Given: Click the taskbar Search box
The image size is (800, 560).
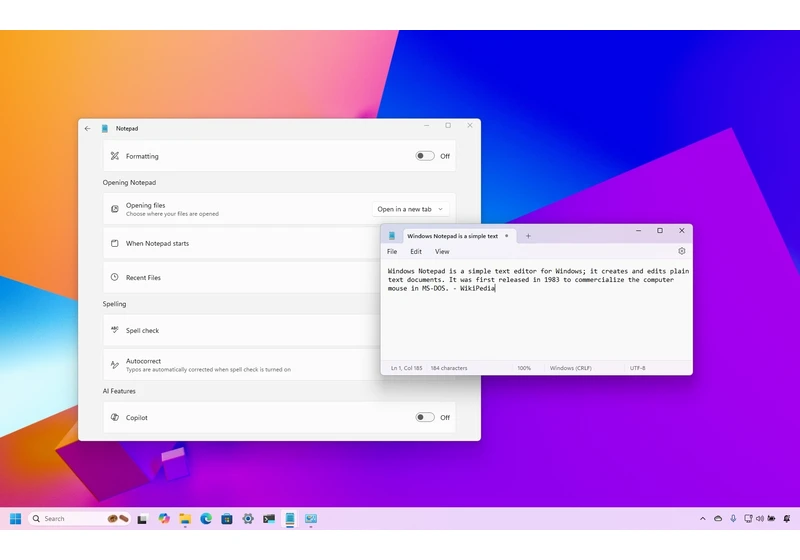Looking at the screenshot, I should tap(80, 519).
